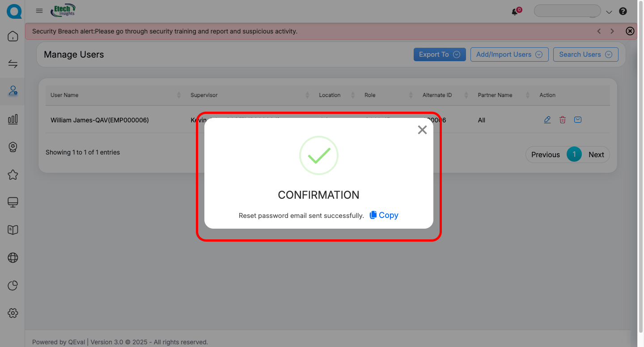
Task: Click the Next pagination button
Action: [596, 155]
